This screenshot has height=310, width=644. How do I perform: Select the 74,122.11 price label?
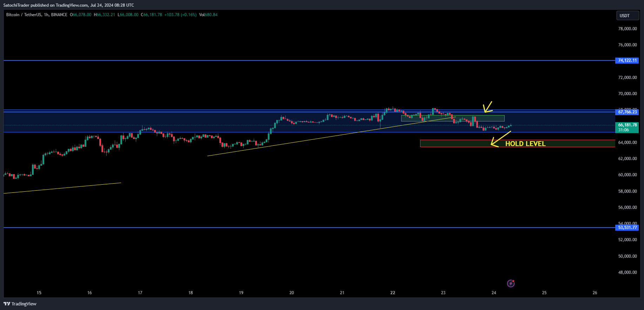point(627,60)
